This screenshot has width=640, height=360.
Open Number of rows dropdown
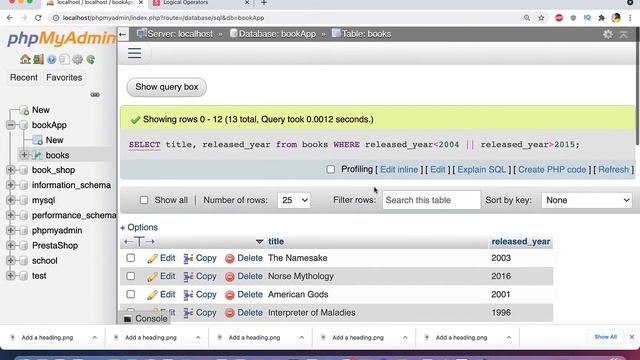pyautogui.click(x=294, y=200)
